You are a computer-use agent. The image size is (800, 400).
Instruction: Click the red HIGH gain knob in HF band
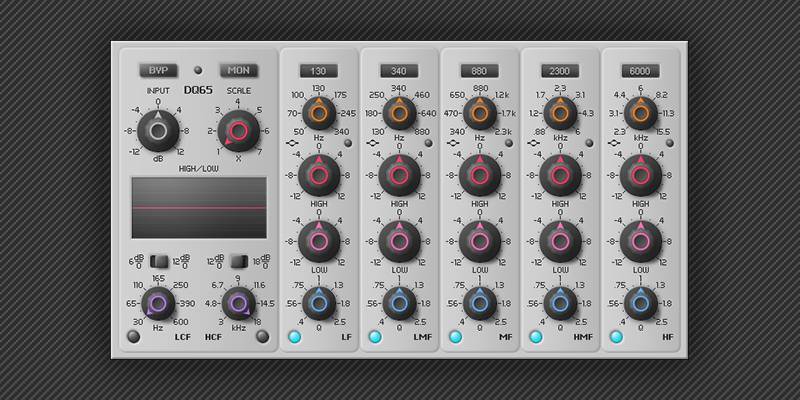coord(641,175)
